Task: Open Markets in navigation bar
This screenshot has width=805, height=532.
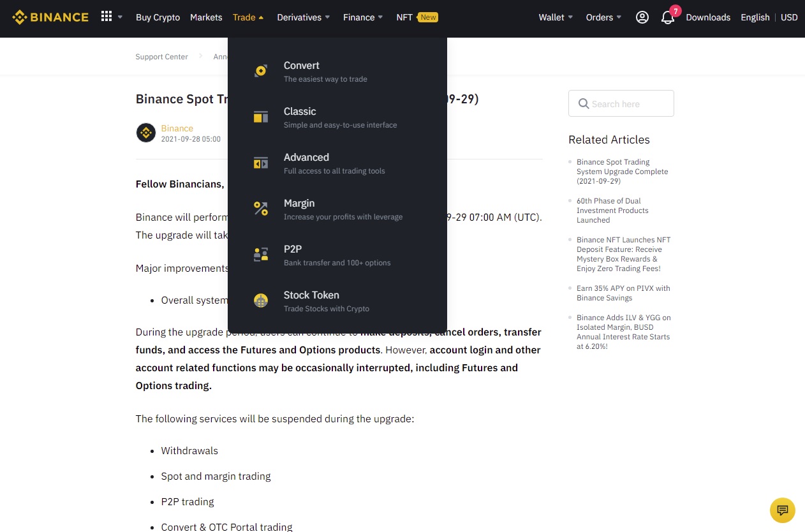Action: point(206,17)
